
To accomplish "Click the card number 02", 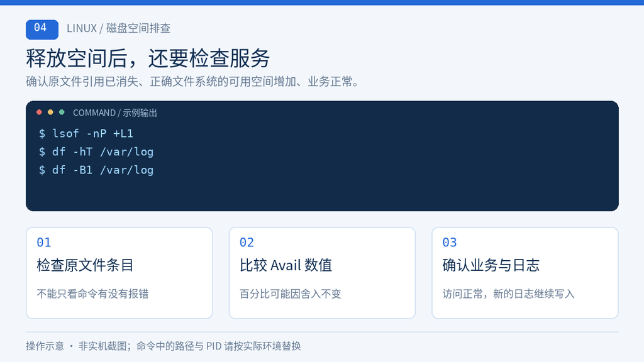I will 247,243.
